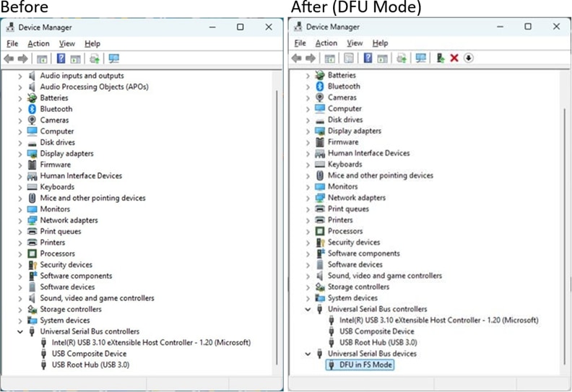The height and width of the screenshot is (392, 572).
Task: Open View menu in left Device Manager
Action: click(66, 43)
